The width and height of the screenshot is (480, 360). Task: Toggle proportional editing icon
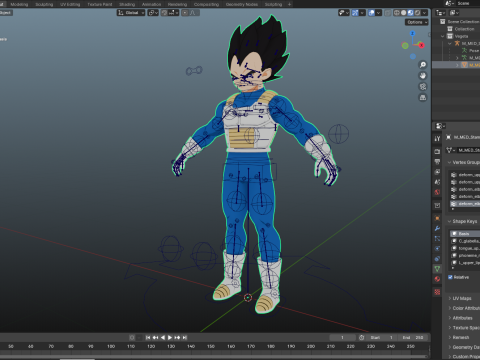click(185, 13)
